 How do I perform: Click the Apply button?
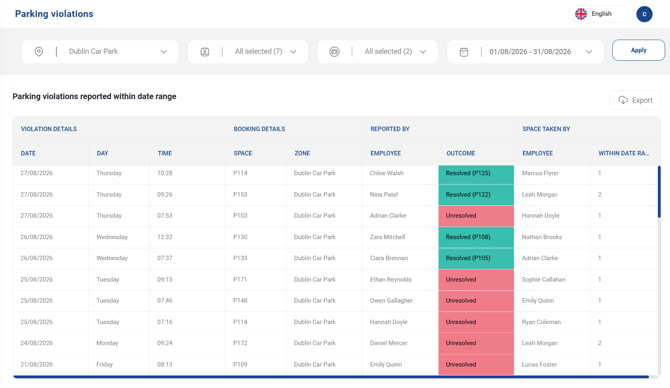pos(638,50)
